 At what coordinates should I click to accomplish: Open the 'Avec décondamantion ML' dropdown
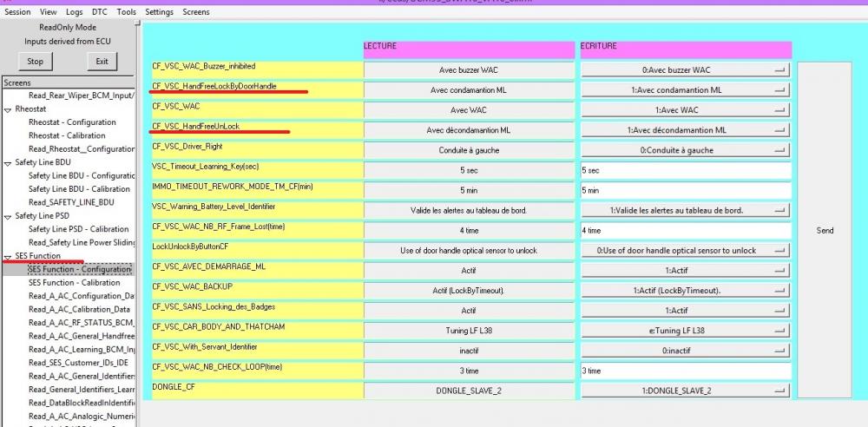tap(686, 130)
